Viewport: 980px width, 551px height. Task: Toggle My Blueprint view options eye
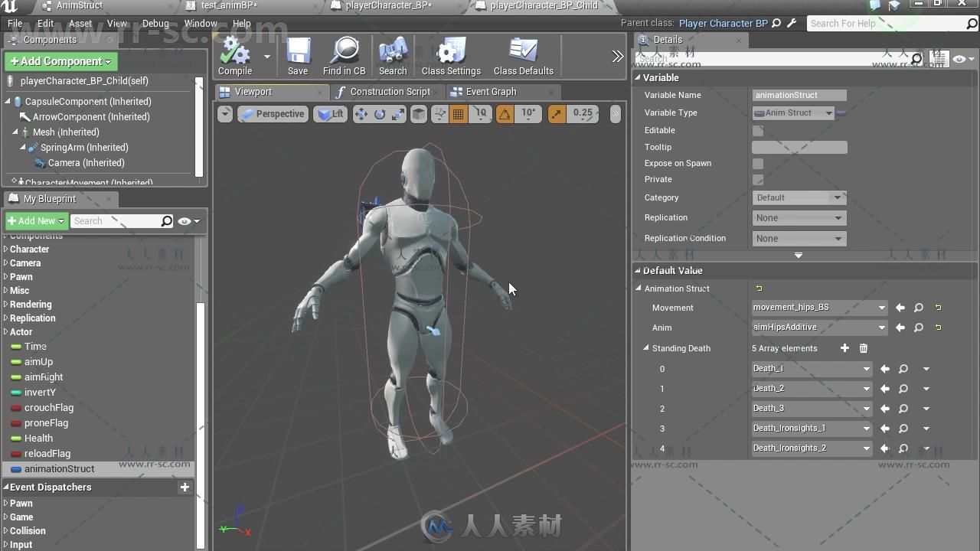(188, 221)
